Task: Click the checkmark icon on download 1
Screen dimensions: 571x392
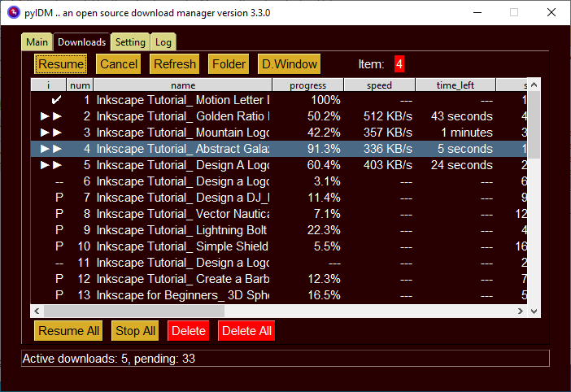Action: [x=56, y=100]
